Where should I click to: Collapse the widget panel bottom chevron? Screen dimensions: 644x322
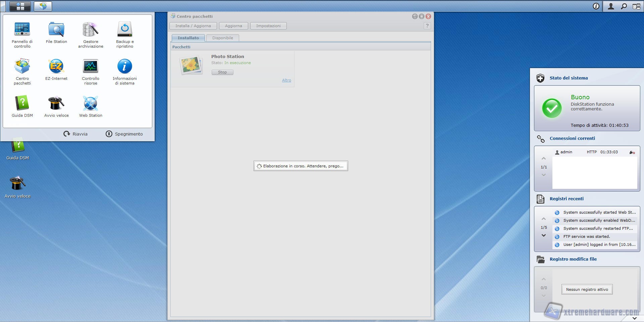click(x=634, y=318)
